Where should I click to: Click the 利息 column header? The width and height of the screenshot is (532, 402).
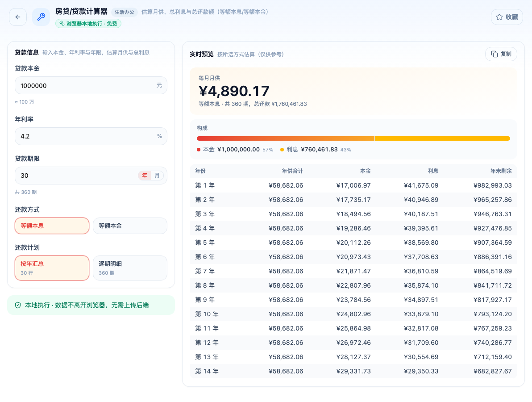(x=433, y=171)
